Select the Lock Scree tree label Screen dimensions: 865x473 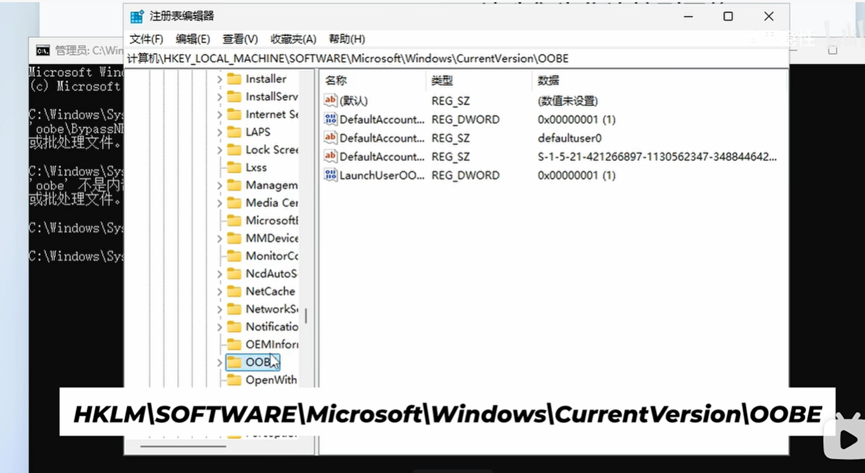point(271,150)
